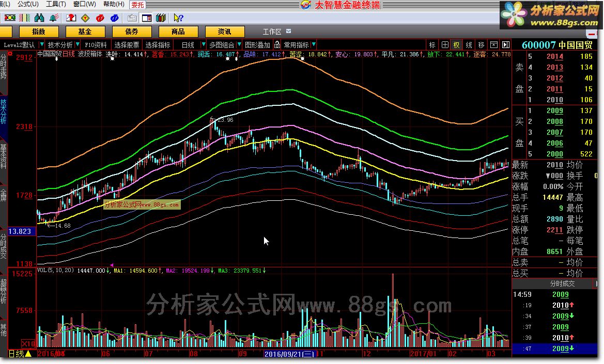The width and height of the screenshot is (604, 364).
Task: Toggle the side panel arrow icon
Action: click(506, 45)
